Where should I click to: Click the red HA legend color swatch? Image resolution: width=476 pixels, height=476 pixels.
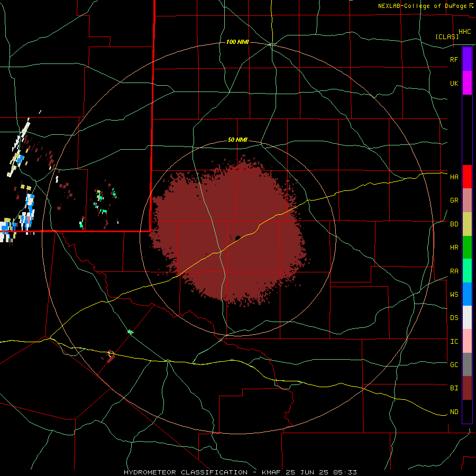tap(467, 177)
